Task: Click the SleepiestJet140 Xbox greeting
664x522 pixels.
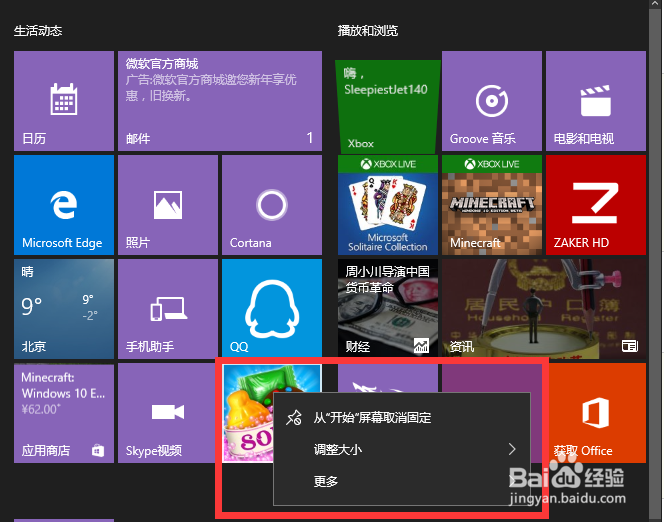Action: [386, 89]
